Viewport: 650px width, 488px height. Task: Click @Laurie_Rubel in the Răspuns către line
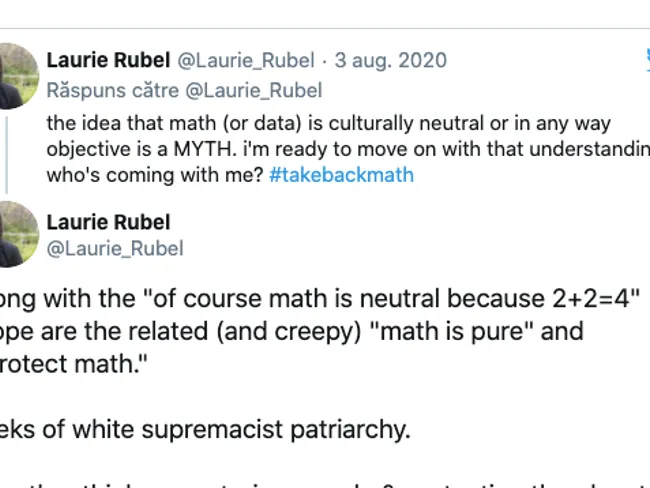coord(258,90)
